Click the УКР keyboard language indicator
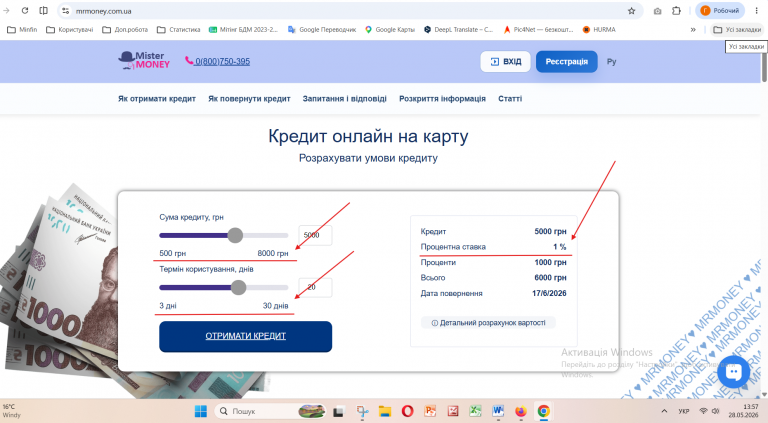 tap(684, 411)
